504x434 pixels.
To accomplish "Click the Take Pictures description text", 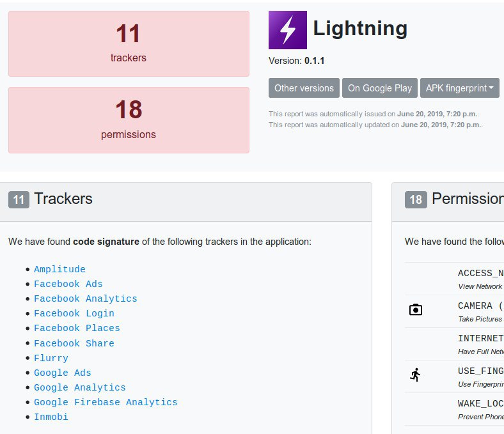I will click(x=480, y=319).
